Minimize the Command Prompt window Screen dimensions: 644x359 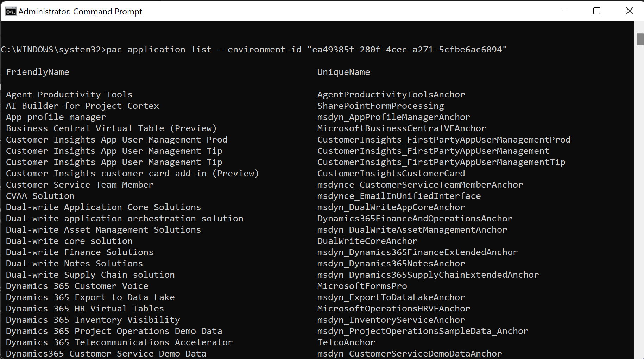point(565,11)
